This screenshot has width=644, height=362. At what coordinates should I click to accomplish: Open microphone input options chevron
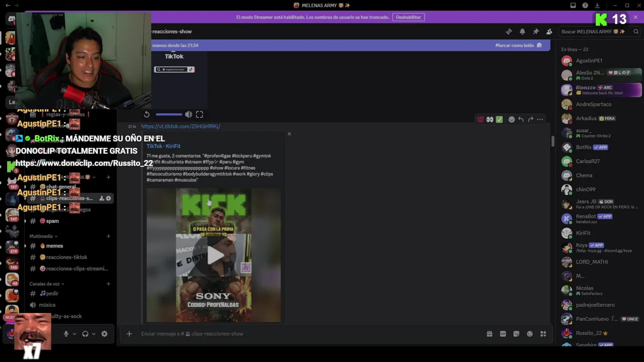pyautogui.click(x=74, y=334)
